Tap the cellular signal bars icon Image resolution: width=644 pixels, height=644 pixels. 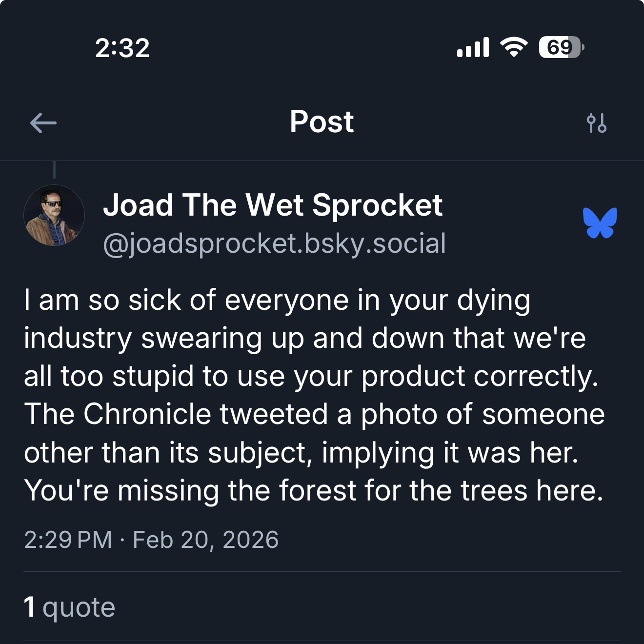coord(472,48)
